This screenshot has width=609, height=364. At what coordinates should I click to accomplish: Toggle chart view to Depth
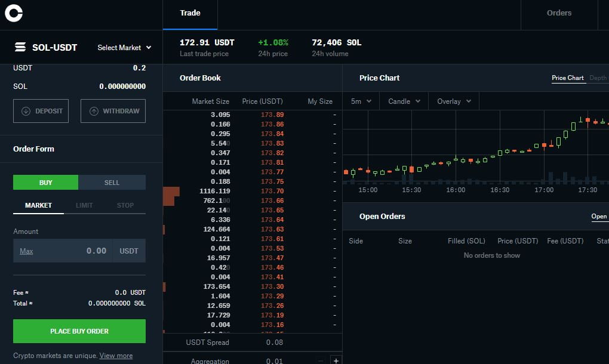pyautogui.click(x=598, y=78)
